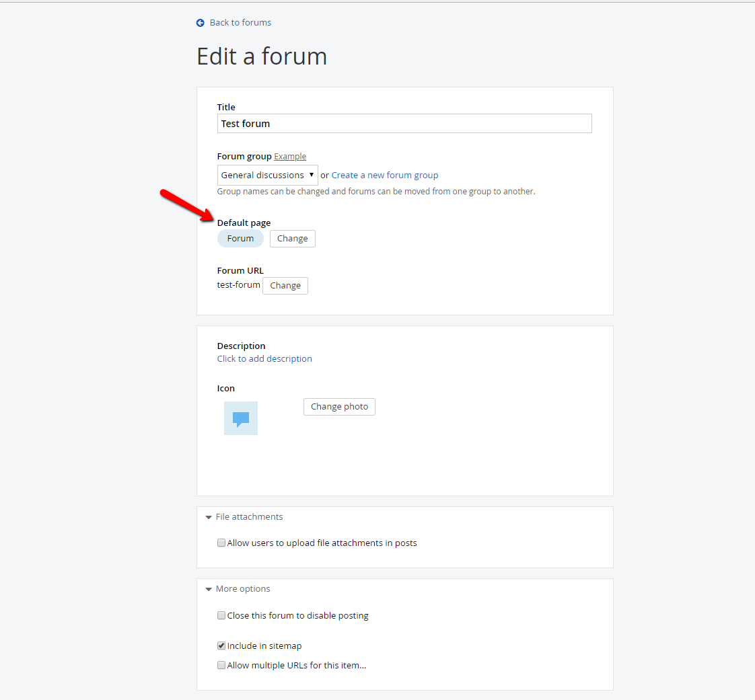The height and width of the screenshot is (700, 755).
Task: Click the Edit a forum heading
Action: pyautogui.click(x=262, y=56)
